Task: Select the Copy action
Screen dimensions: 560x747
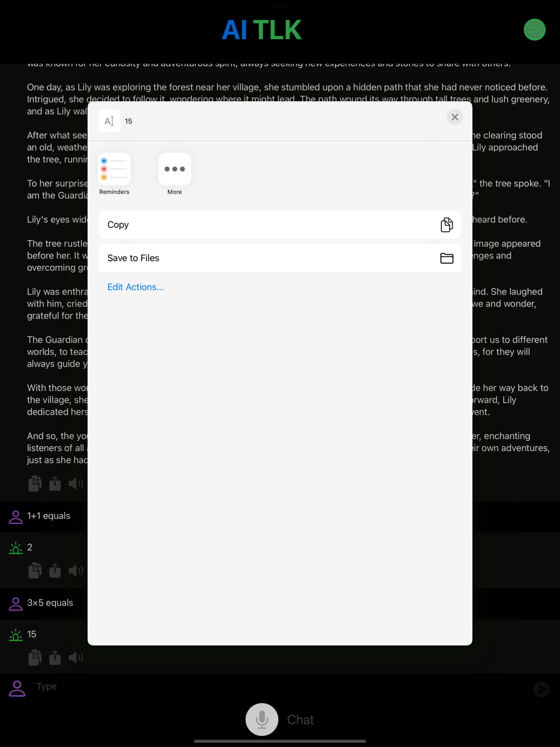Action: [280, 225]
